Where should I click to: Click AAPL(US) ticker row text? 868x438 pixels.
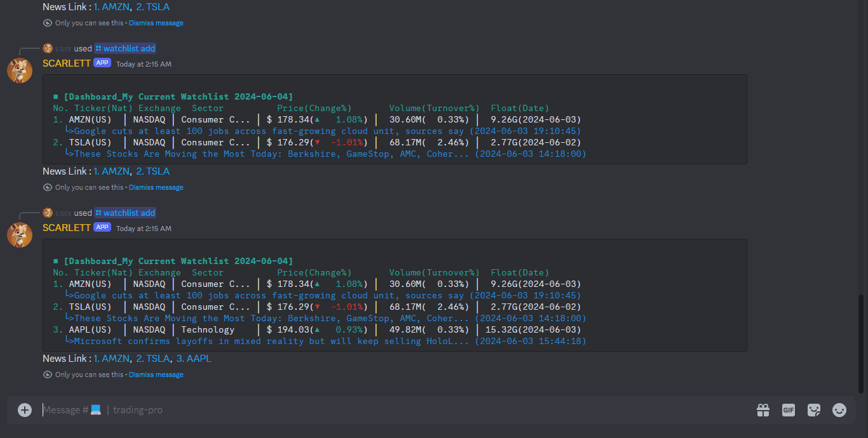[x=90, y=329]
